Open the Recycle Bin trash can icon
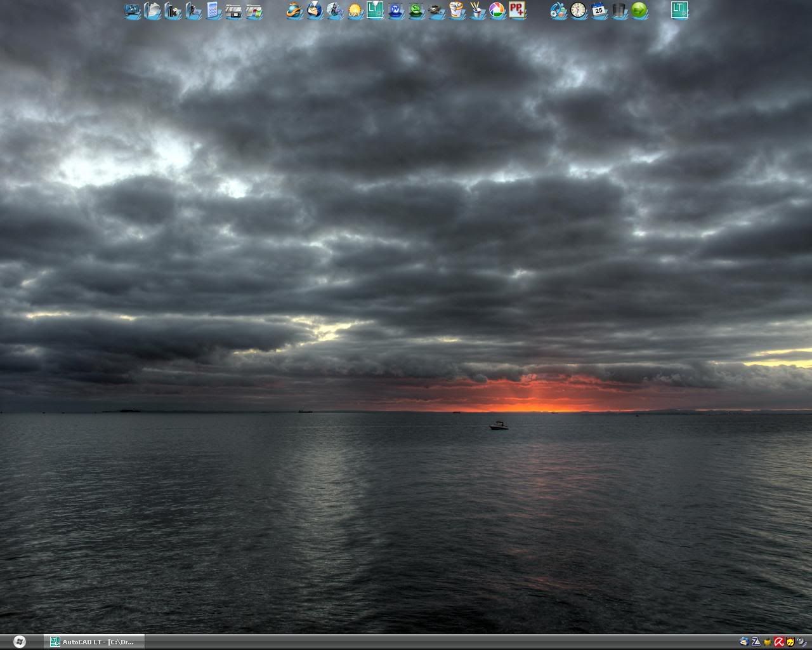The image size is (812, 650). tap(619, 10)
